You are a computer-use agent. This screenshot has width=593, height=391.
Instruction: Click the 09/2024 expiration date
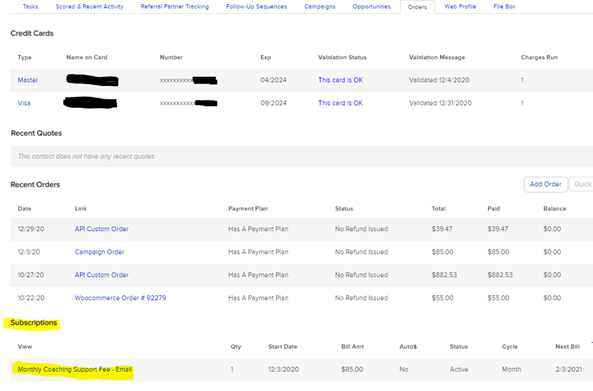click(x=273, y=103)
